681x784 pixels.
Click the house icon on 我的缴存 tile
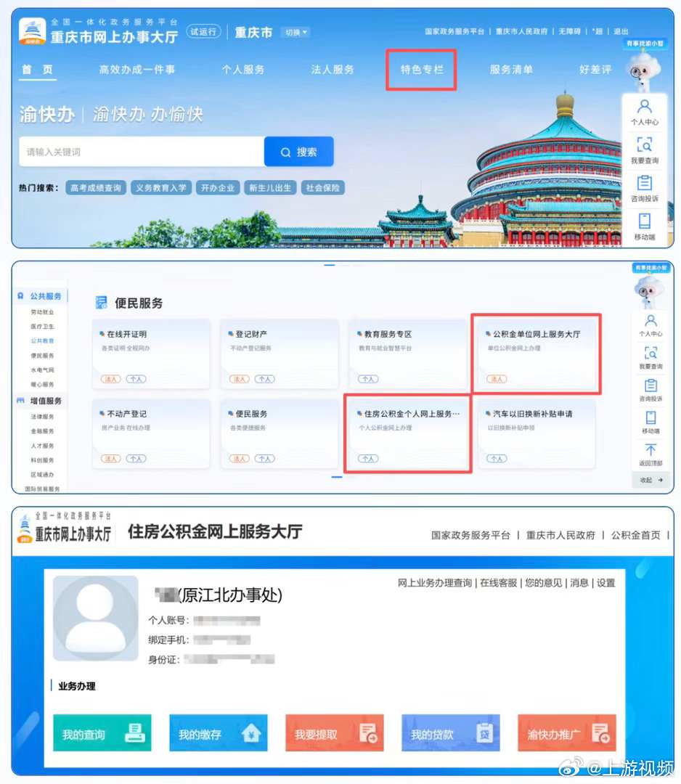point(251,733)
